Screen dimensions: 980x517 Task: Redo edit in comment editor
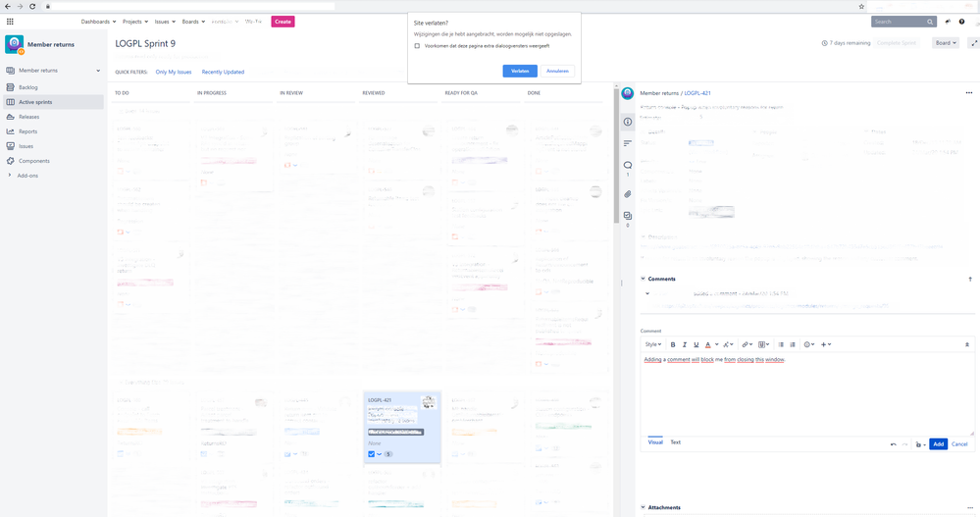pos(904,444)
